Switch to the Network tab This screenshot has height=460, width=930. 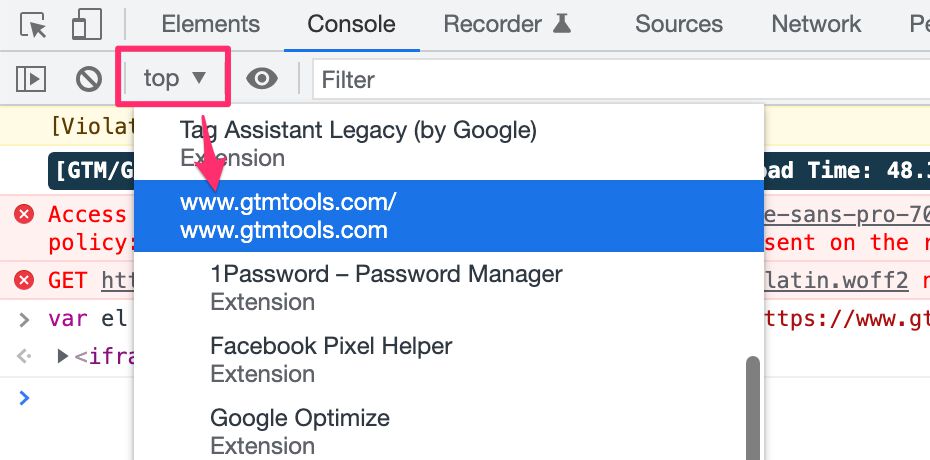(x=816, y=24)
